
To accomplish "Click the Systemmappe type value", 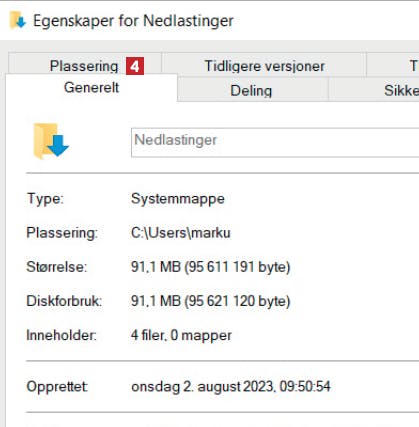I will click(178, 199).
